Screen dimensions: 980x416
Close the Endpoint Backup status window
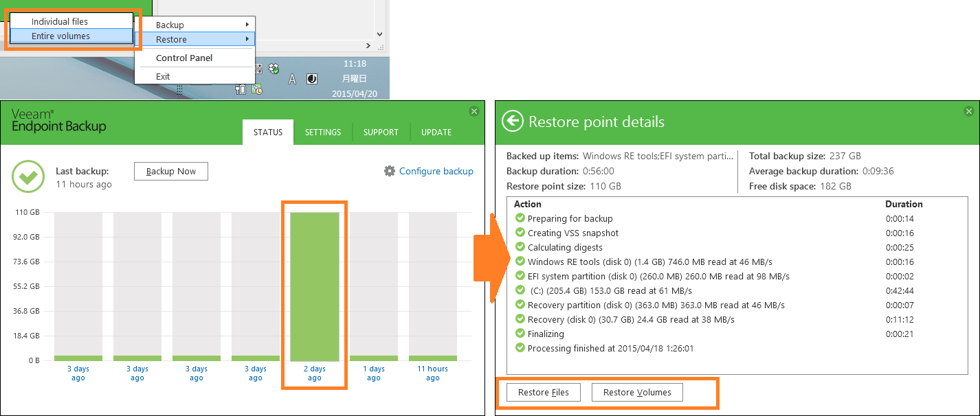(x=474, y=111)
